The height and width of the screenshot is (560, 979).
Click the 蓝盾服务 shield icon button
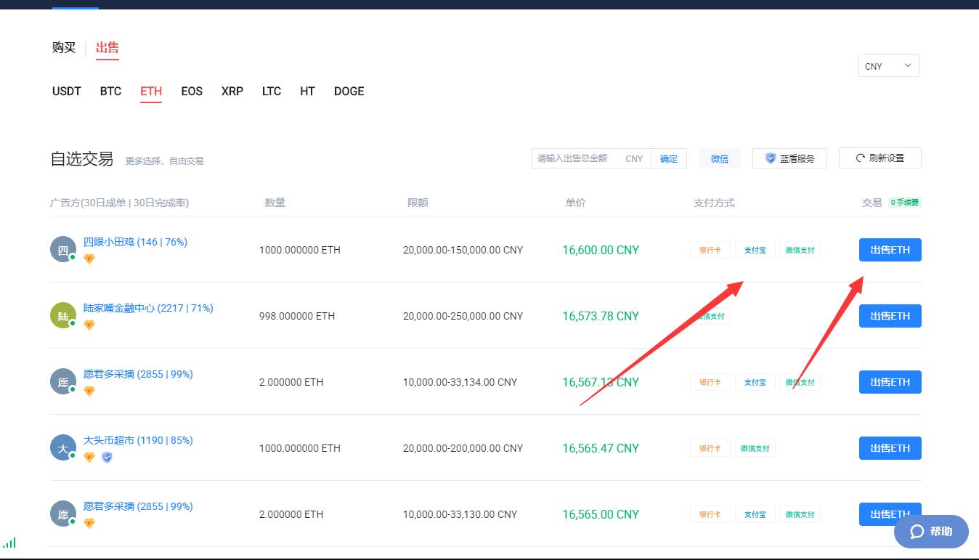click(x=789, y=158)
